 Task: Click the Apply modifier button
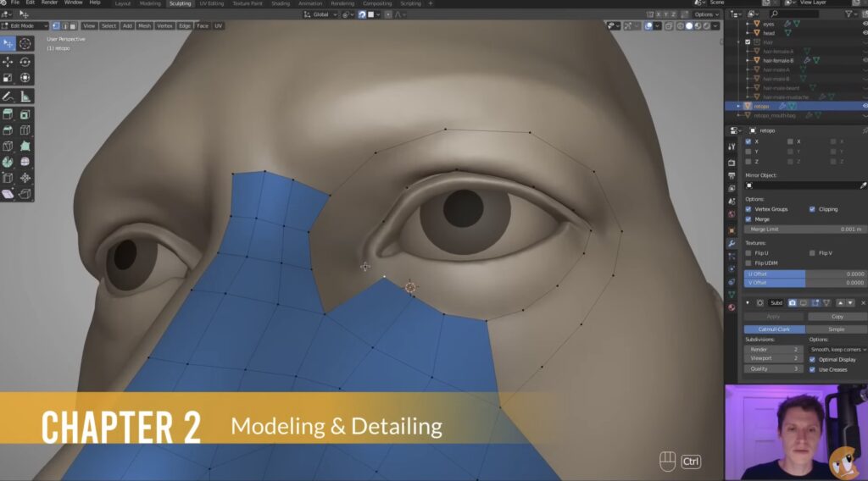[x=773, y=317]
